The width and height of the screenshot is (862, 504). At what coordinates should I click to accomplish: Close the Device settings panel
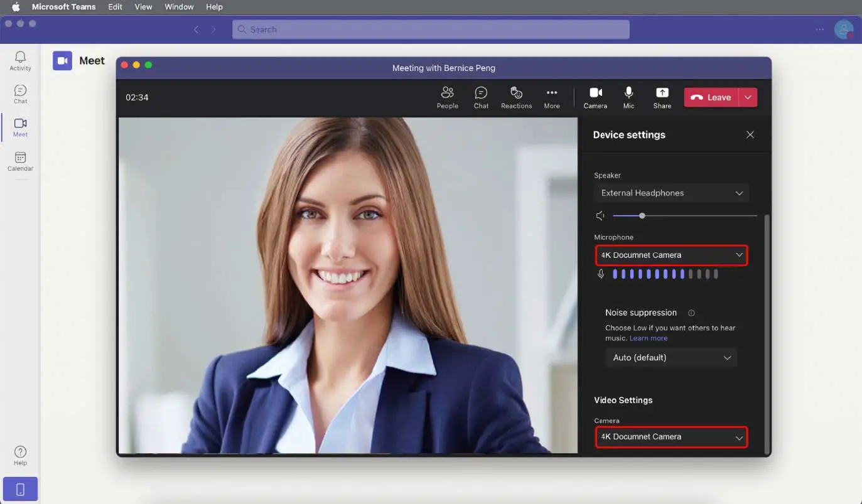(750, 135)
